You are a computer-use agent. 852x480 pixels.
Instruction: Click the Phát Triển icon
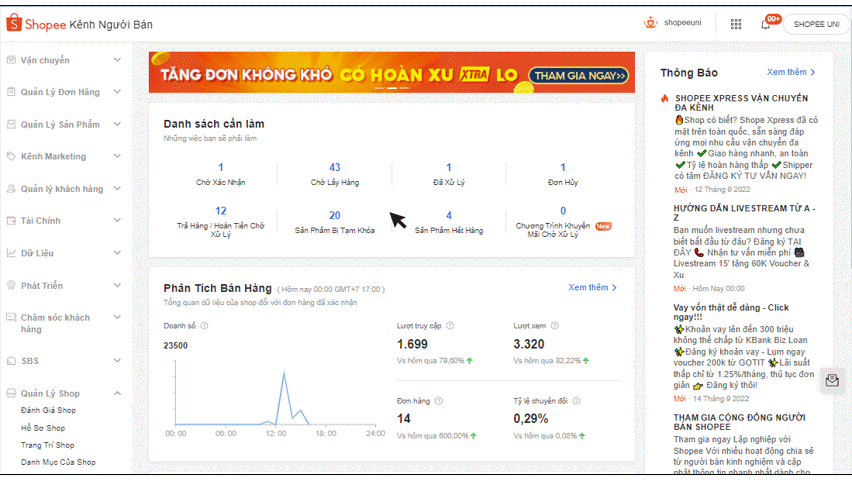(x=11, y=285)
